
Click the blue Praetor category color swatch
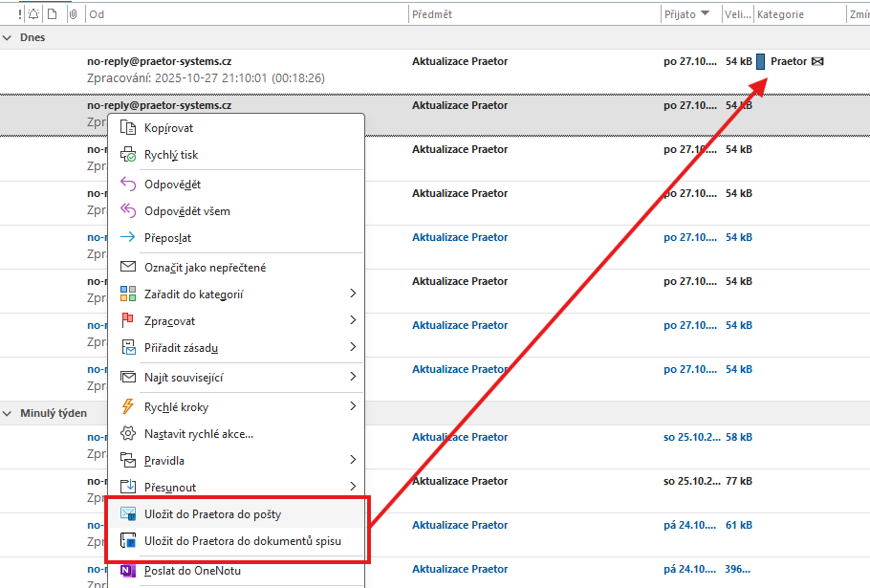click(x=760, y=62)
